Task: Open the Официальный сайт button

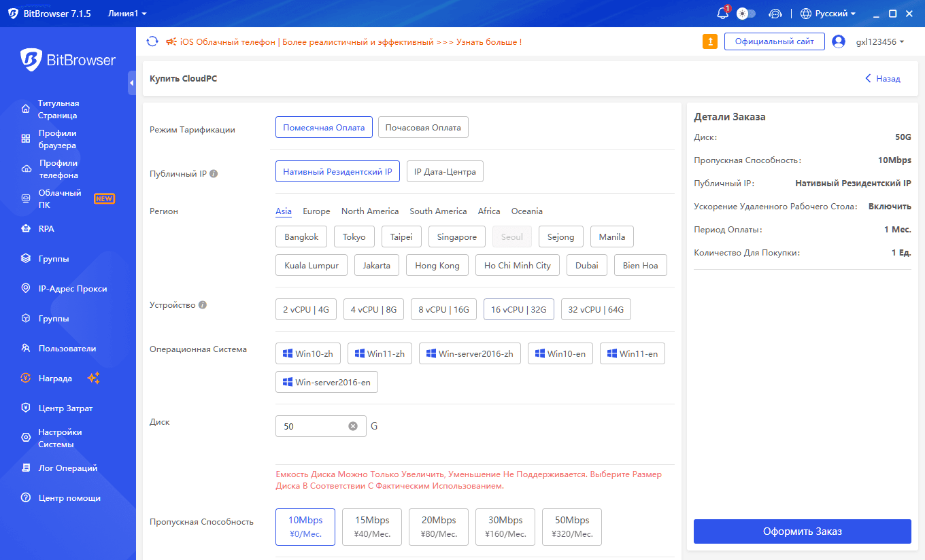Action: click(x=775, y=41)
